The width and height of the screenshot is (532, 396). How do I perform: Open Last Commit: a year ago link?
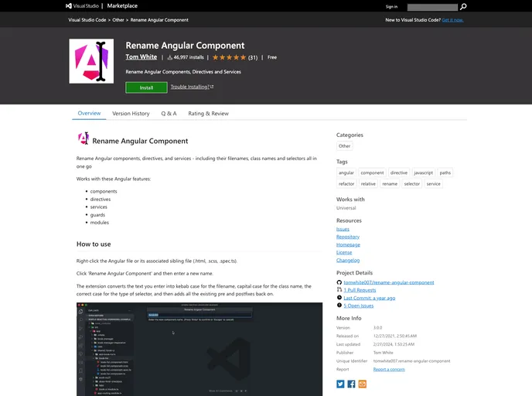(x=370, y=298)
